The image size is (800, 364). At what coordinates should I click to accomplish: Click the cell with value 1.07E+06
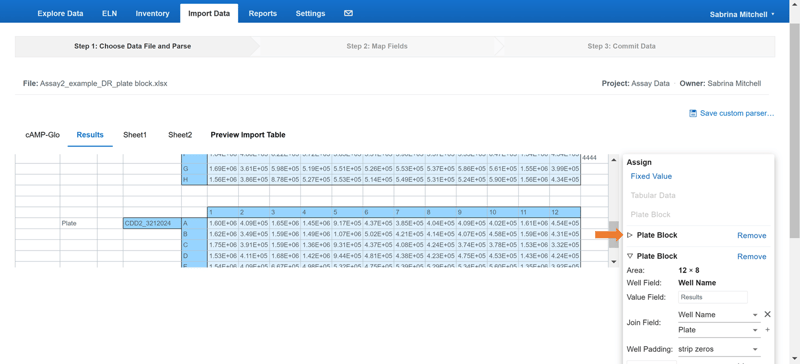[x=347, y=234]
